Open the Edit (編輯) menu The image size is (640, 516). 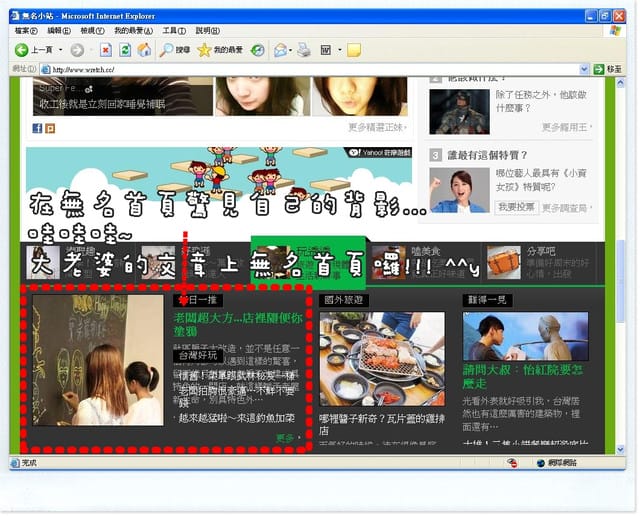59,31
